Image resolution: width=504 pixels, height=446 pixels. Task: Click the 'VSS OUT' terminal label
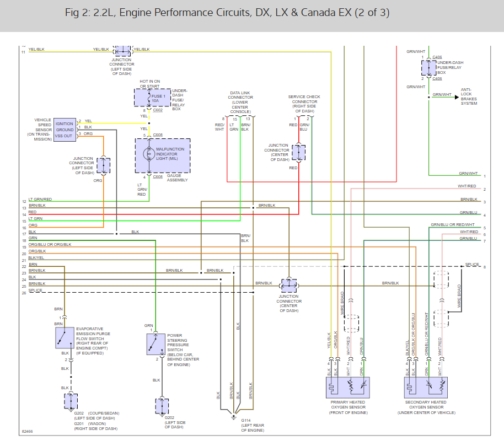63,136
